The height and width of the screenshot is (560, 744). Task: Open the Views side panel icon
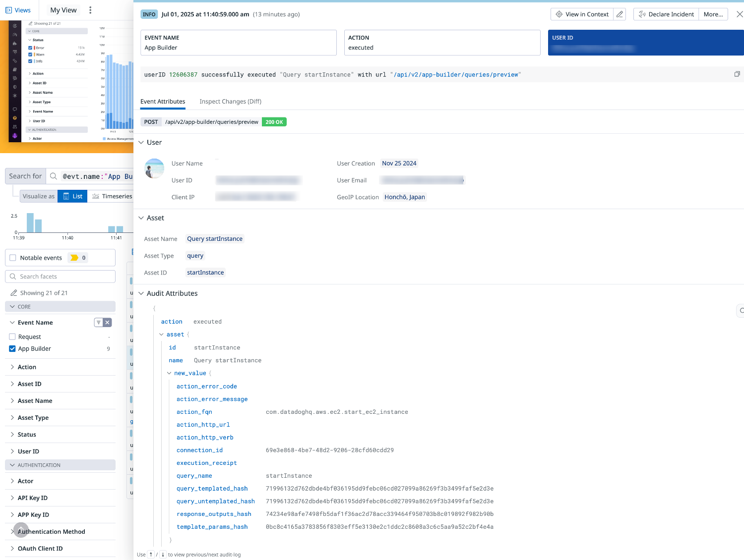(x=8, y=10)
